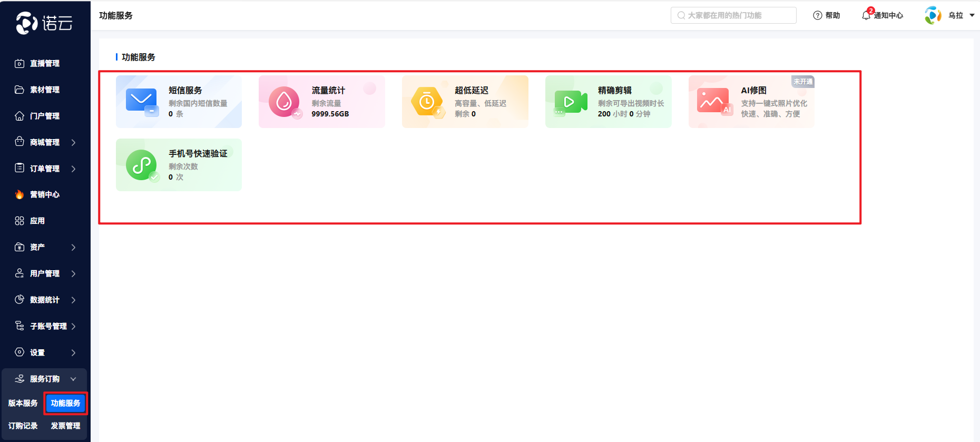Collapse the 服务订购 section chevron
980x442 pixels.
click(x=73, y=379)
